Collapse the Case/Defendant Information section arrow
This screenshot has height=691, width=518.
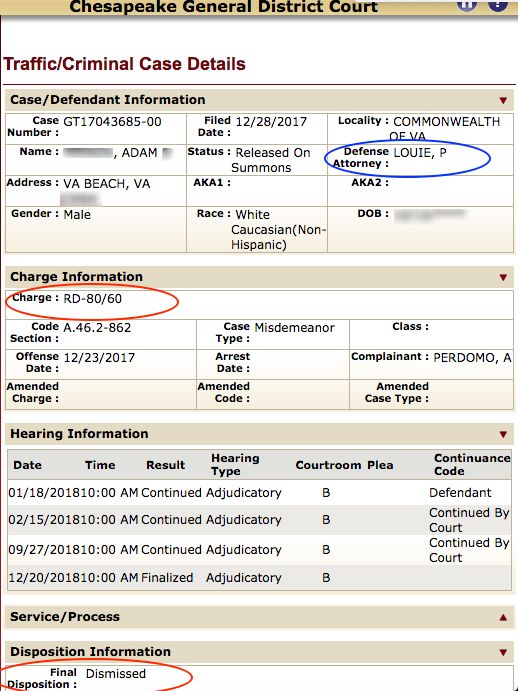(x=503, y=100)
